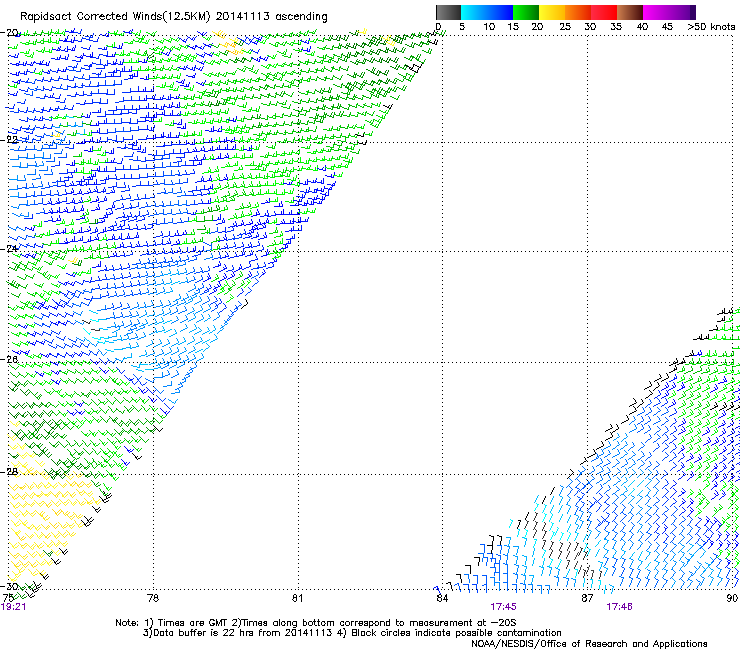The width and height of the screenshot is (740, 650).
Task: Click the purple '19:21' swath time label
Action: (x=14, y=607)
